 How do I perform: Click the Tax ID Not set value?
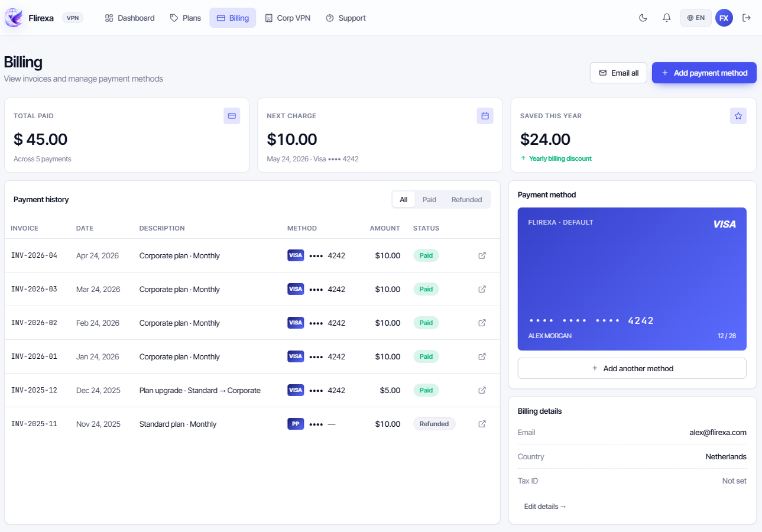734,481
